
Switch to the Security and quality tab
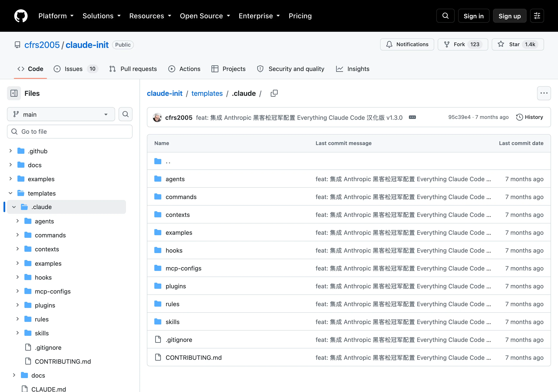click(291, 69)
